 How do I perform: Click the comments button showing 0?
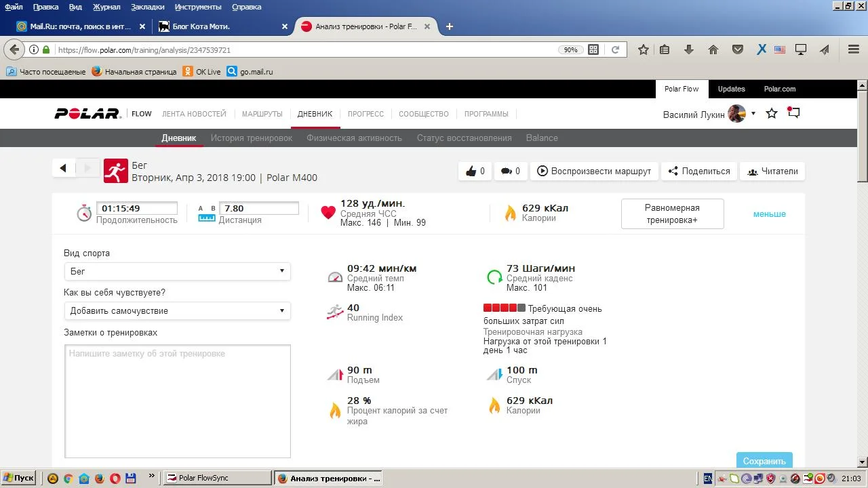pyautogui.click(x=511, y=171)
